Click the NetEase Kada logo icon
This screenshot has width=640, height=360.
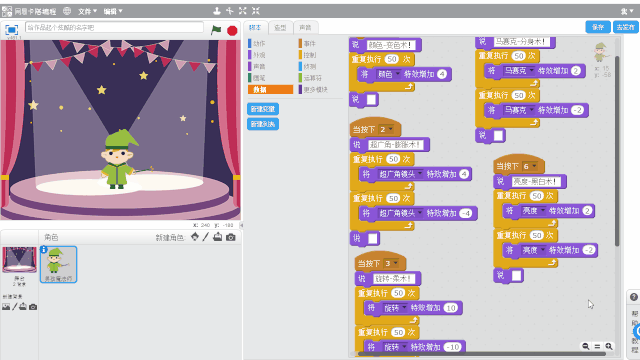(7, 11)
